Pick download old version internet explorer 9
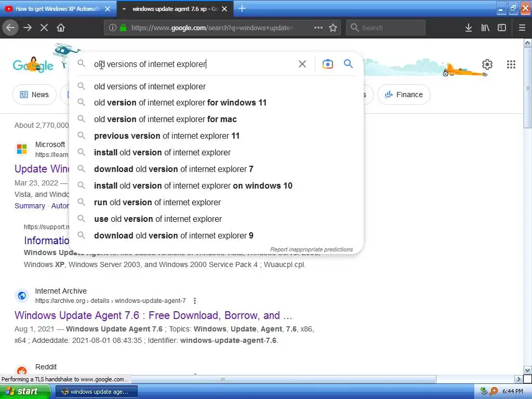 216,235
